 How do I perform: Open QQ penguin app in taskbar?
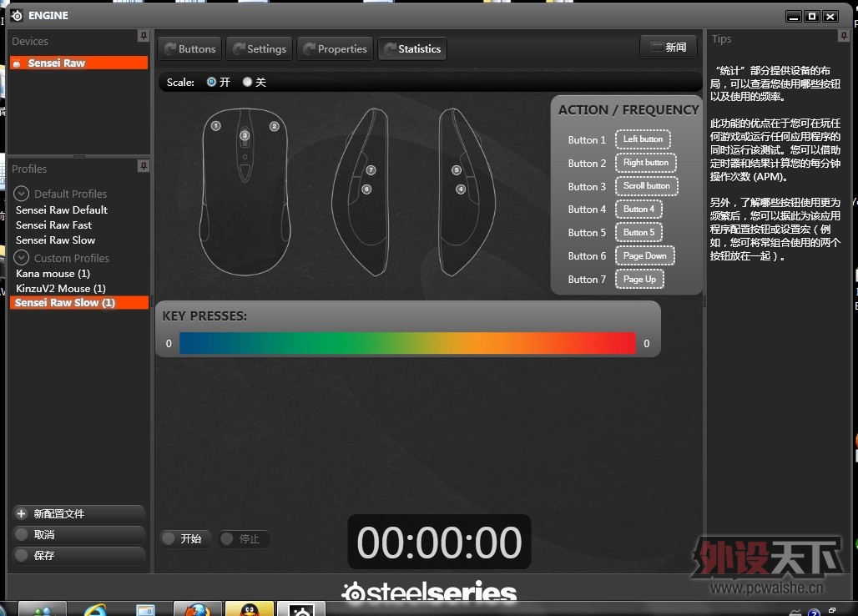tap(249, 608)
